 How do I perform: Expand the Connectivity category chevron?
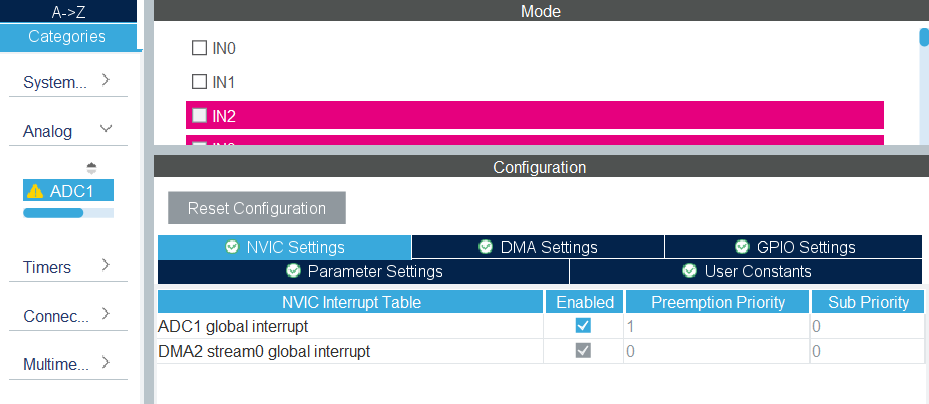point(106,314)
